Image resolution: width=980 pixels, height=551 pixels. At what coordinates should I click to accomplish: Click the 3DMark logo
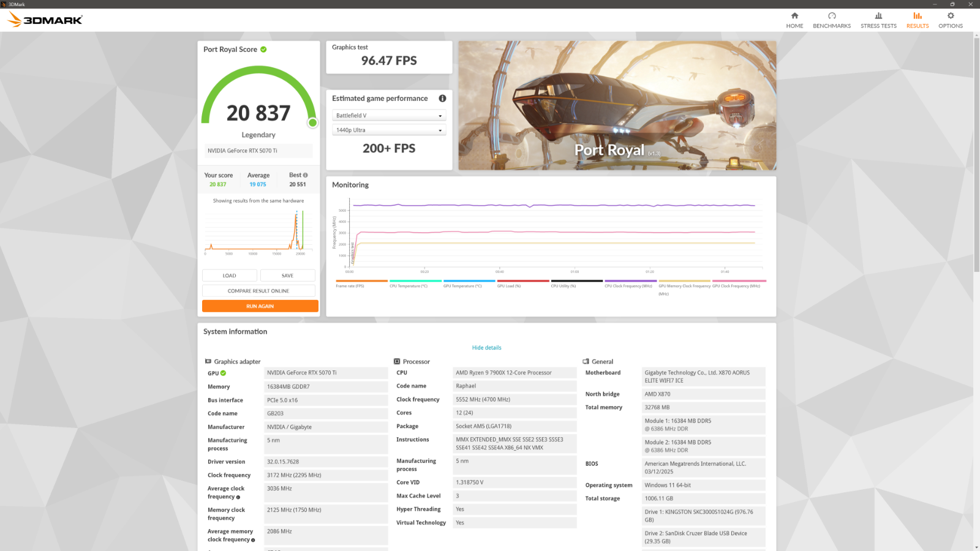tap(45, 20)
